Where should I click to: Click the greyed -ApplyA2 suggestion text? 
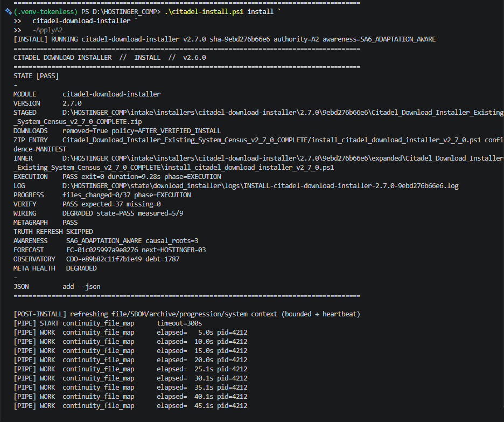47,30
